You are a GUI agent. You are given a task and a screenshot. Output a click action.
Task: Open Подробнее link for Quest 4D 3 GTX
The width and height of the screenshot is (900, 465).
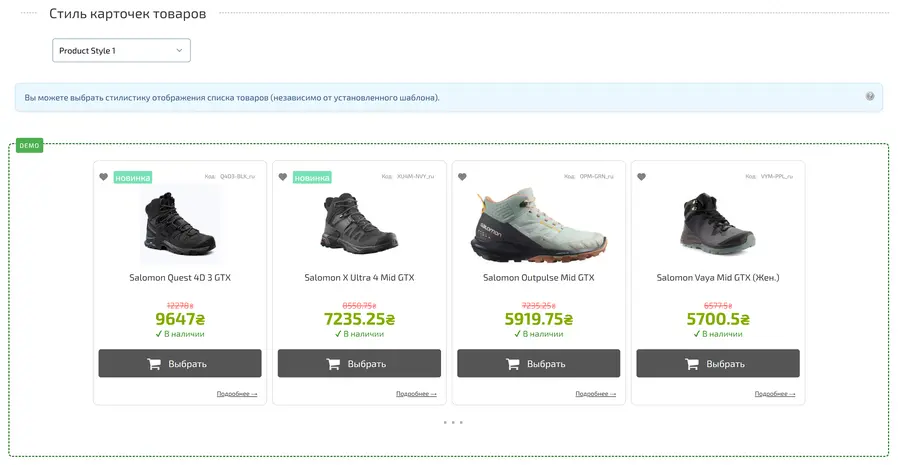(236, 394)
